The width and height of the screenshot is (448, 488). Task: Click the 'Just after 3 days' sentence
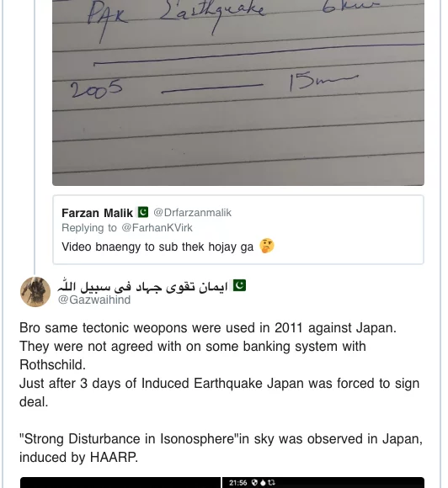[x=219, y=392]
